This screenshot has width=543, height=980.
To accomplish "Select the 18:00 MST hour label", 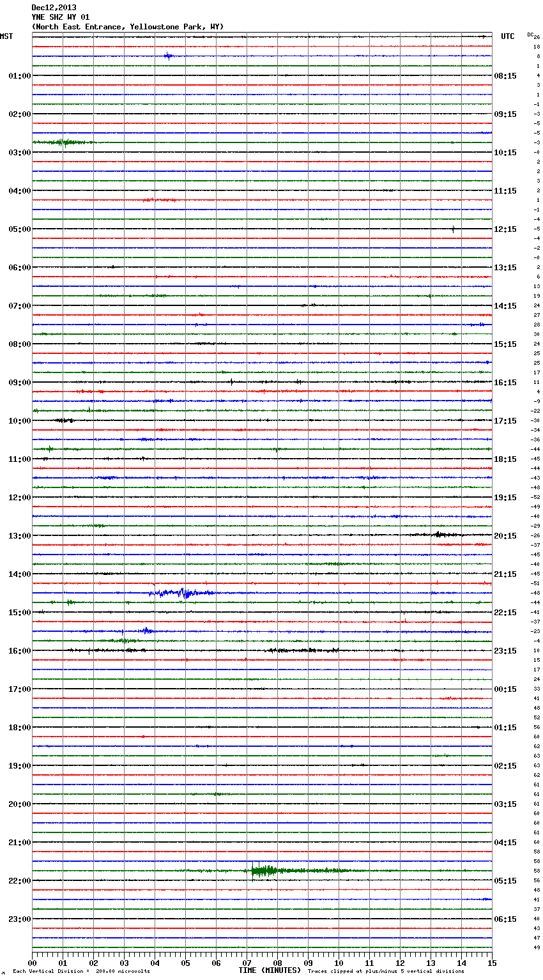I will coord(20,728).
